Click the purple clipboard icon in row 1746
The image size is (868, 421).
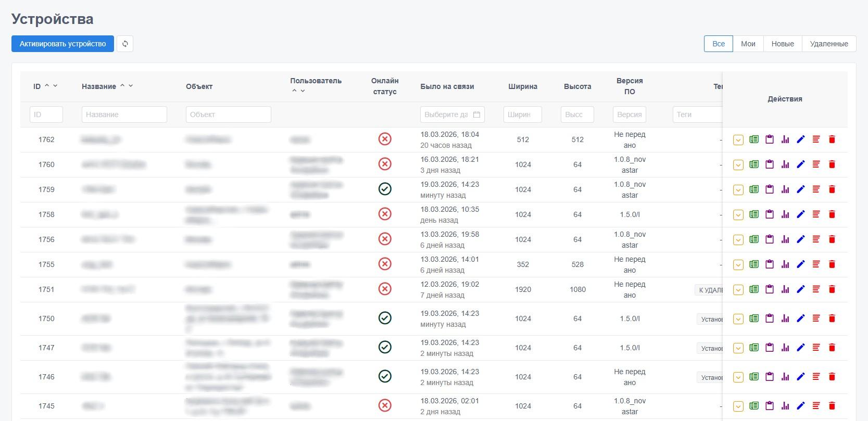point(770,377)
